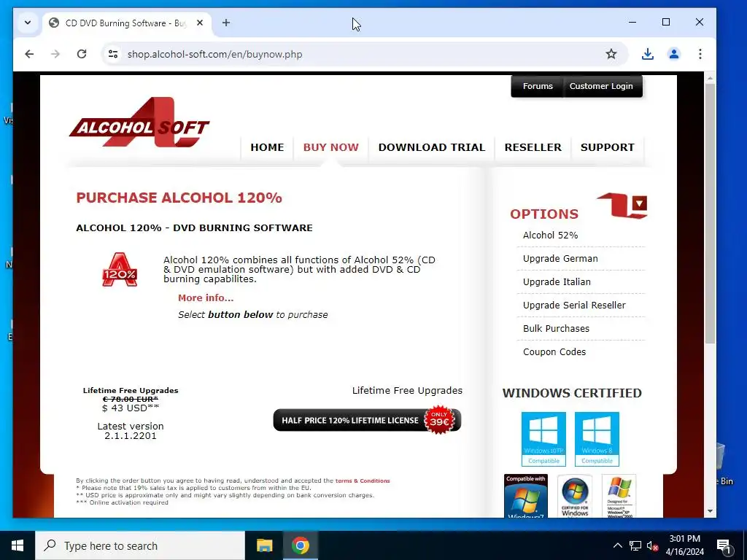The image size is (747, 560).
Task: Select BUY NOW navigation tab
Action: tap(331, 147)
